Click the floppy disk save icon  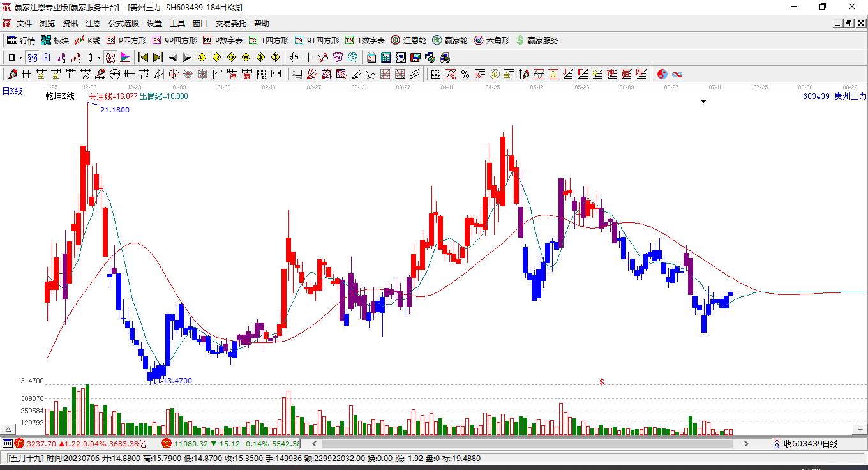pyautogui.click(x=415, y=57)
